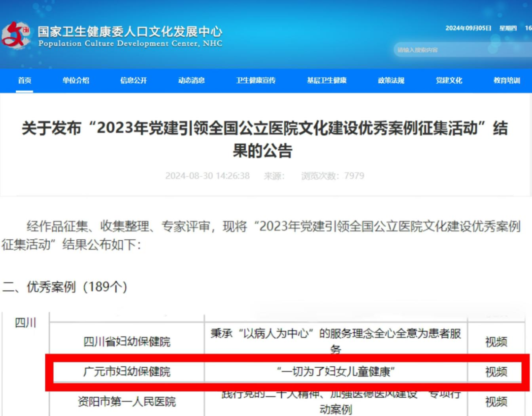Open the “一切为了妇女儿童健康” case entry
This screenshot has width=532, height=416.
click(335, 372)
